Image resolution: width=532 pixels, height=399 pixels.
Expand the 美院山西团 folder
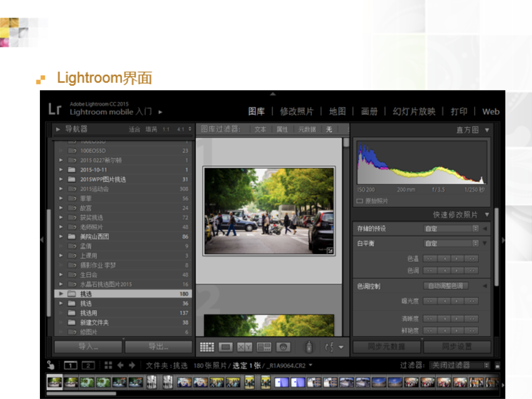click(61, 236)
